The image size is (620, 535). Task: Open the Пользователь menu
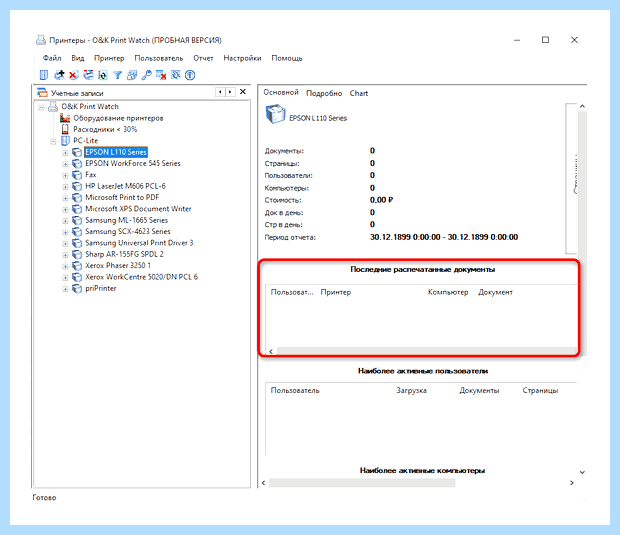[159, 58]
